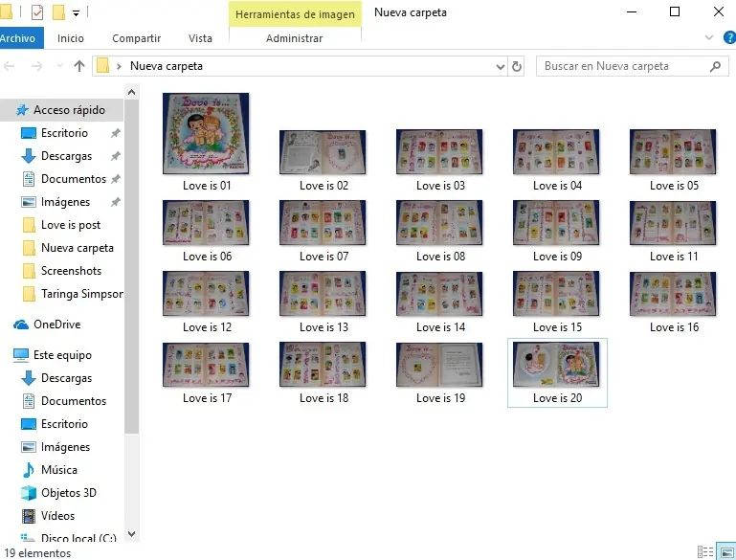
Task: Open pinned Escritorio under Acceso rápido
Action: coord(64,133)
